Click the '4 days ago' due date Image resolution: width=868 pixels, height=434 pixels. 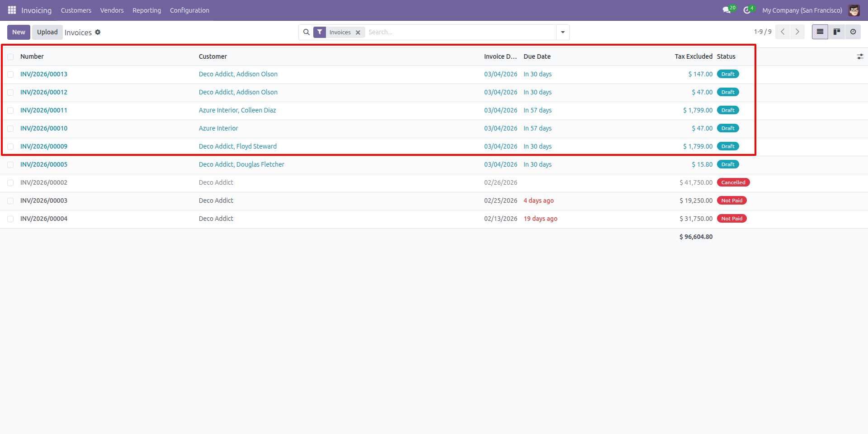[x=538, y=201]
